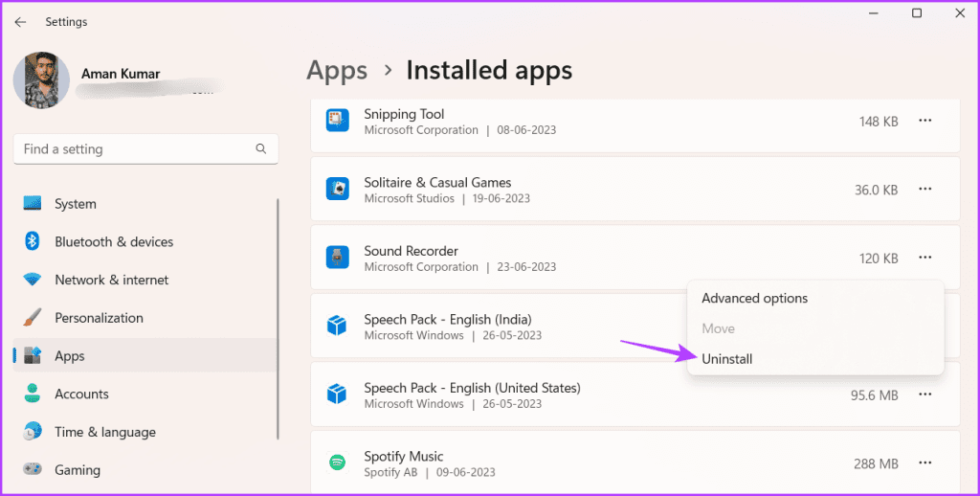Maximize the Settings window
980x496 pixels.
pyautogui.click(x=917, y=13)
